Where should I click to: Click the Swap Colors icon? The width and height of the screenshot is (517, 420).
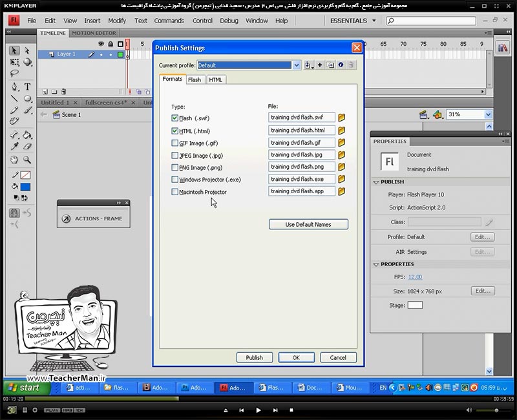coord(25,198)
